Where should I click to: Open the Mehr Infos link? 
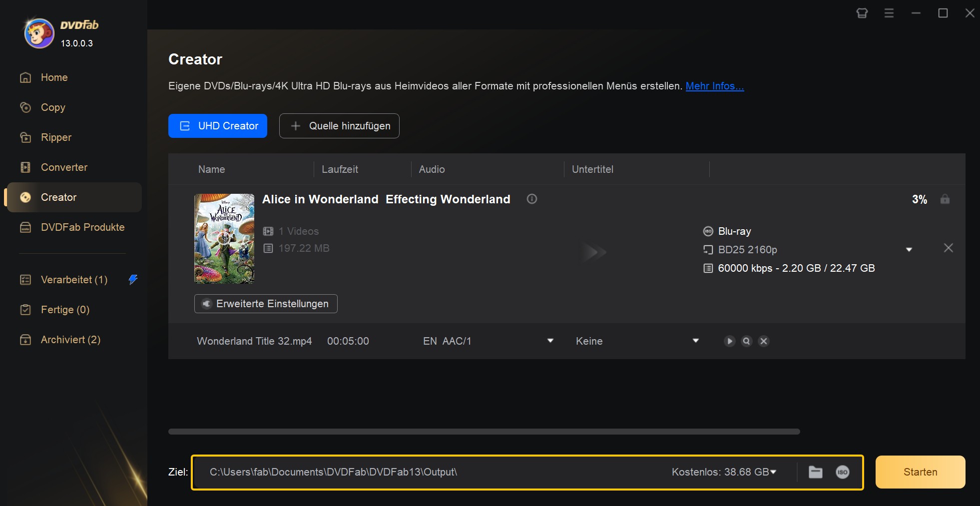(x=715, y=86)
